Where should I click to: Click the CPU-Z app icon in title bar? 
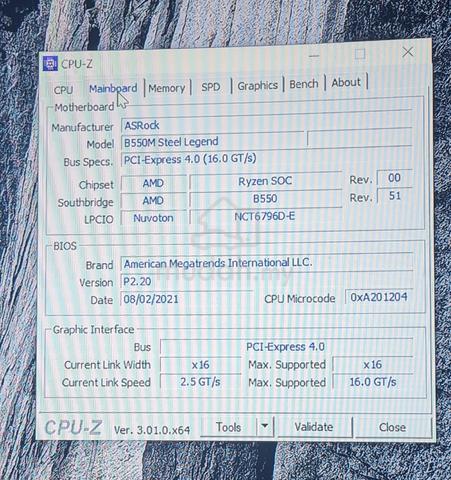click(50, 64)
